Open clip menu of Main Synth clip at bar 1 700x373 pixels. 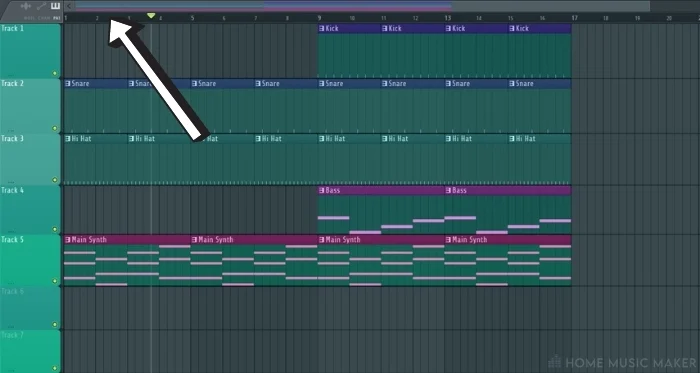click(x=68, y=240)
